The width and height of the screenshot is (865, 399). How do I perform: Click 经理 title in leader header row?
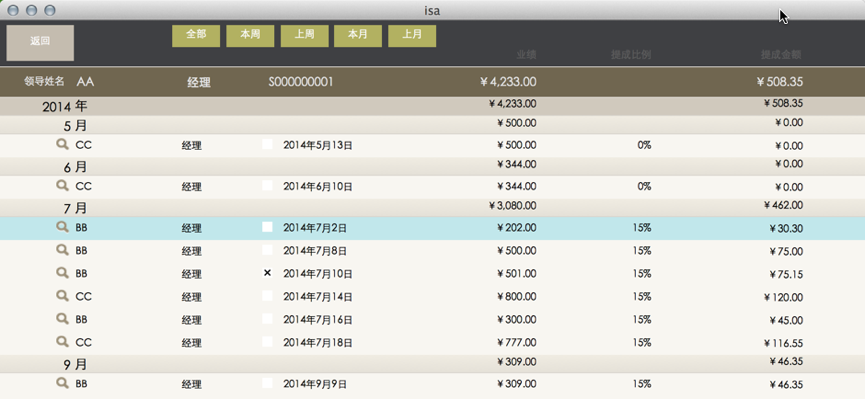point(199,83)
